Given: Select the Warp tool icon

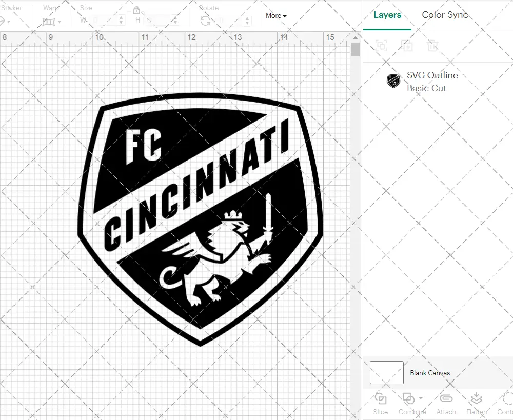Looking at the screenshot, I should 48,22.
